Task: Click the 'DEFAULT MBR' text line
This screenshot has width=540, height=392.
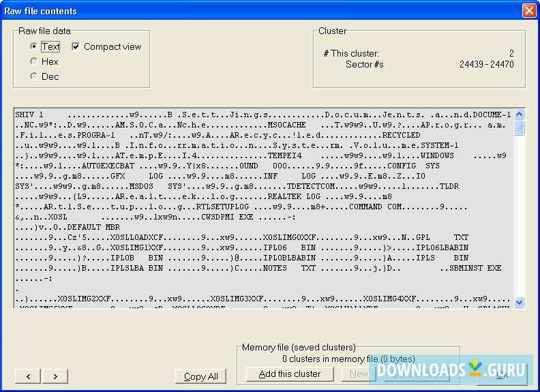Action: [93, 227]
